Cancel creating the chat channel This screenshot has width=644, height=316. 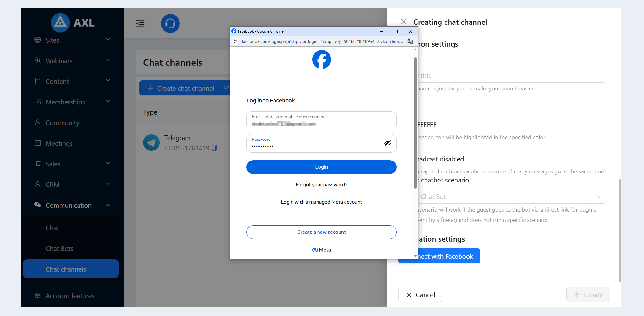[x=420, y=295]
